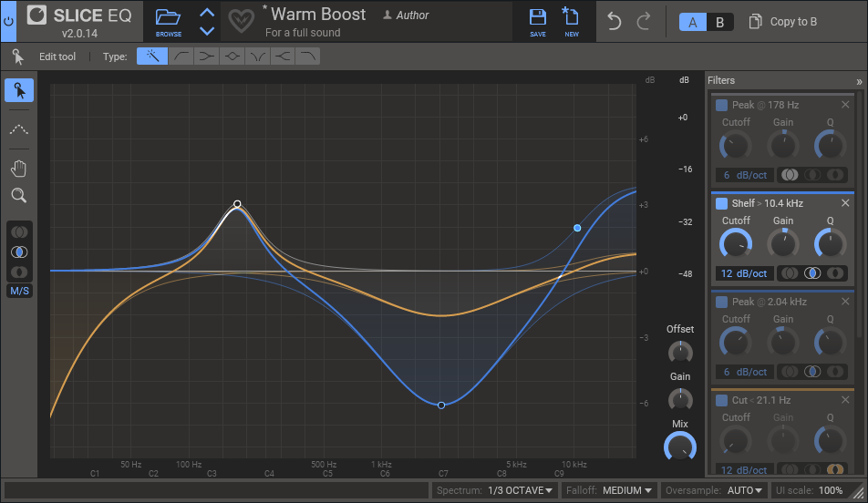Click the Mix knob
This screenshot has height=503, width=868.
[680, 447]
